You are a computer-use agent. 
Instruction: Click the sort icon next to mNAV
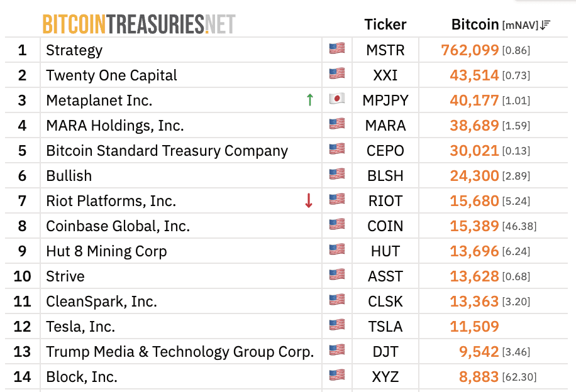point(545,25)
